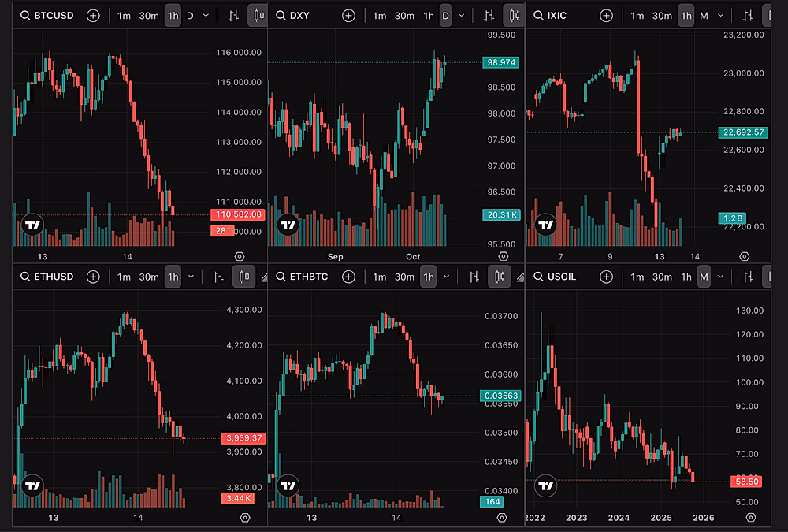
Task: Select the D interval on BTCUSD chart
Action: (189, 16)
